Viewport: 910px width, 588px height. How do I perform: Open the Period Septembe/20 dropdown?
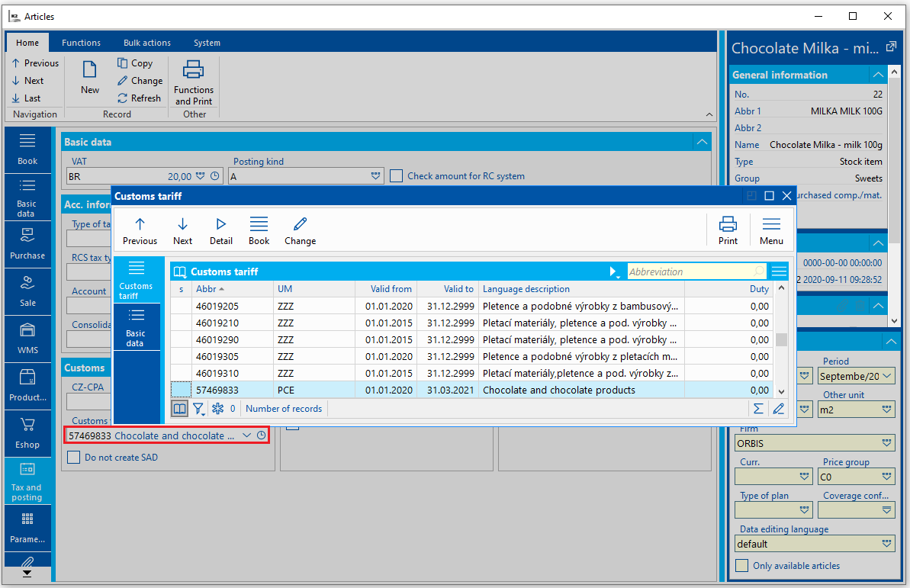tap(887, 376)
